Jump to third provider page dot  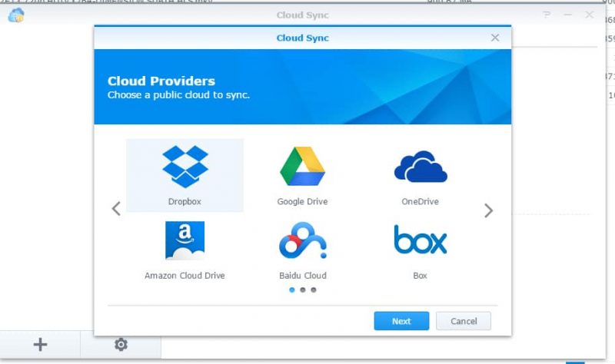(x=314, y=290)
